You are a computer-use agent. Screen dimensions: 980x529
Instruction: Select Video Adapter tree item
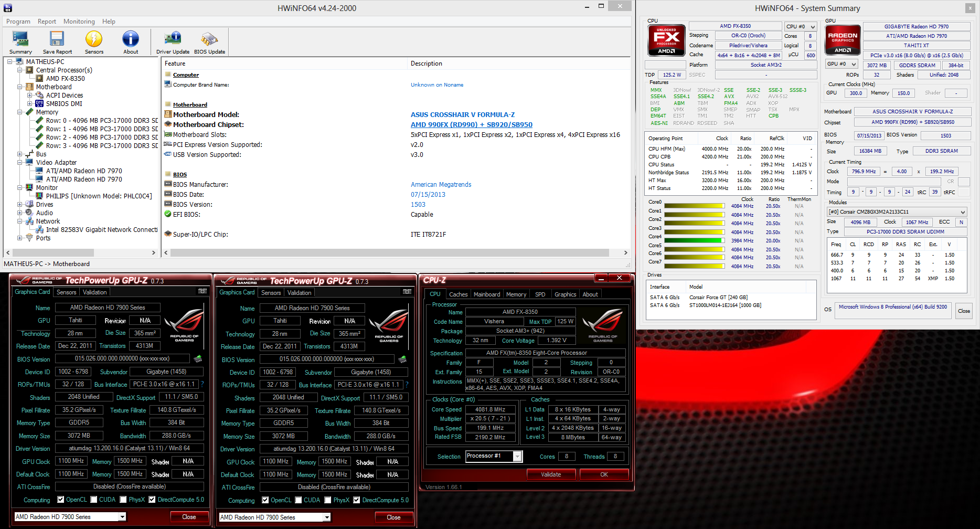pos(56,163)
